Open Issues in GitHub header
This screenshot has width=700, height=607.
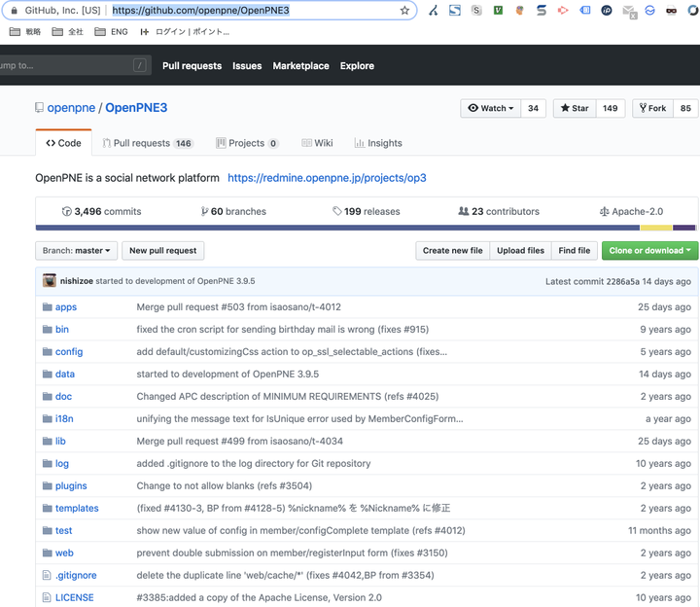247,65
